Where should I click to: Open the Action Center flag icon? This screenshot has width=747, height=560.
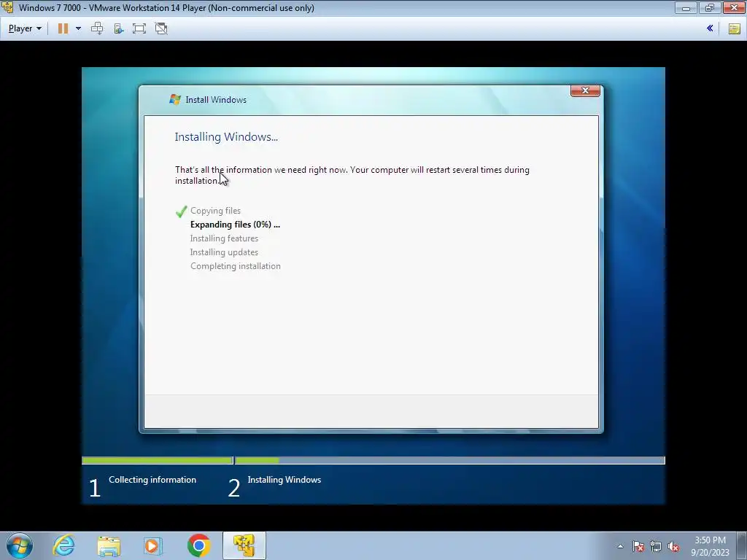pyautogui.click(x=638, y=546)
